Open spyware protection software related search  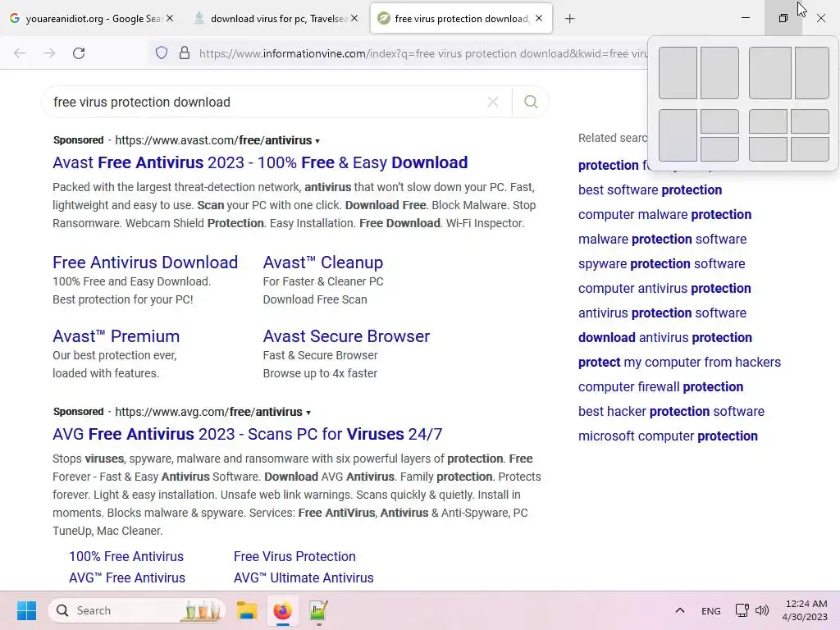point(662,264)
